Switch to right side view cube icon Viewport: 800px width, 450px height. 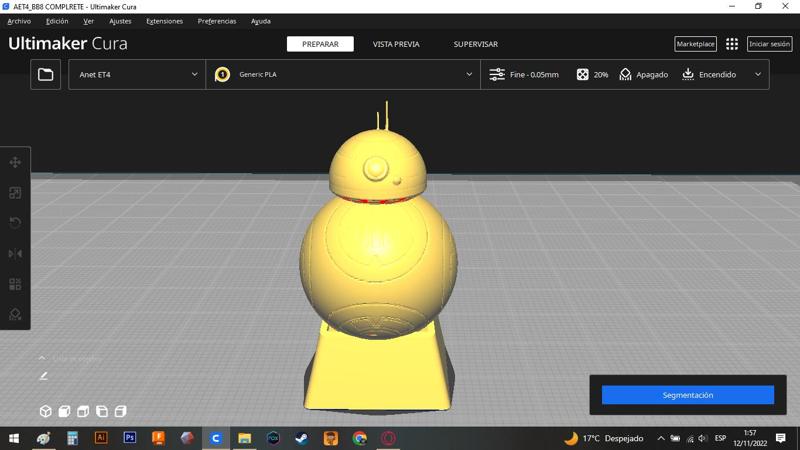[120, 411]
